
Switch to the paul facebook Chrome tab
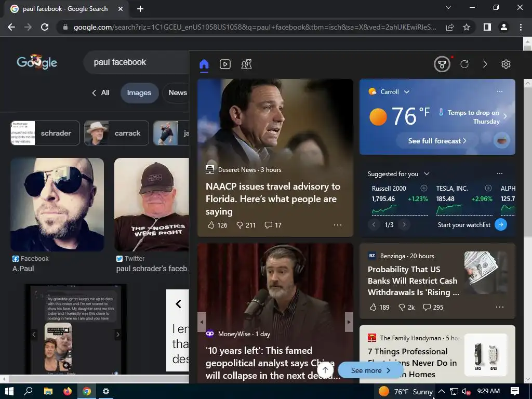coord(65,9)
